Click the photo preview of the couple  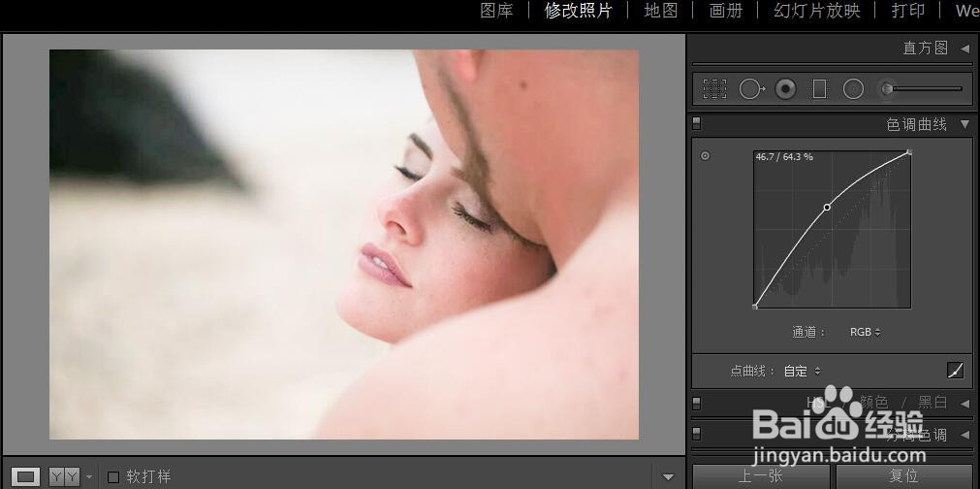pos(344,244)
